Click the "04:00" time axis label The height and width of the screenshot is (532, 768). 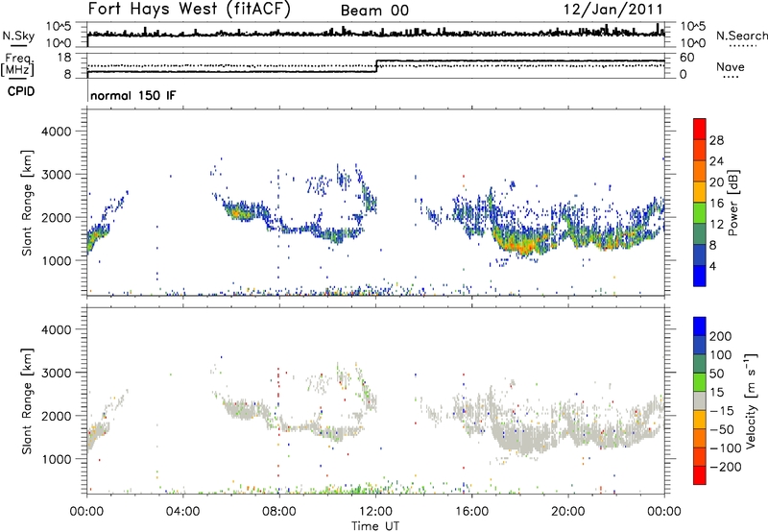pyautogui.click(x=183, y=512)
